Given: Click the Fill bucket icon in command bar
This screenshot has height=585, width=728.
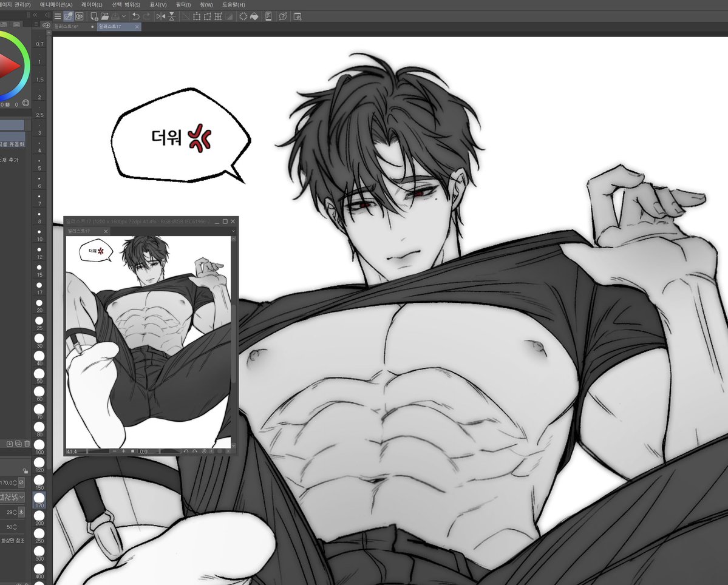Looking at the screenshot, I should point(254,16).
